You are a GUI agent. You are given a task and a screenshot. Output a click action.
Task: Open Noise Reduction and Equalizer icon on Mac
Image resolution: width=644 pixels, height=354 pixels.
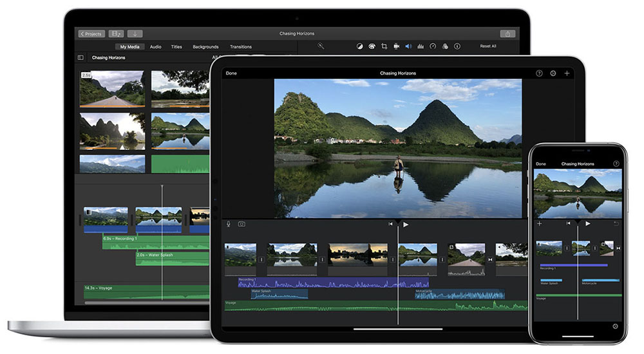pyautogui.click(x=421, y=46)
